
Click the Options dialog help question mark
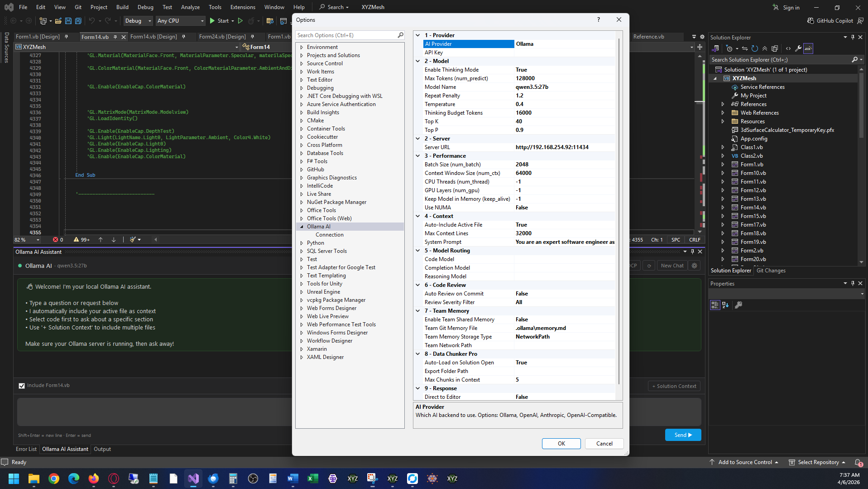[599, 20]
